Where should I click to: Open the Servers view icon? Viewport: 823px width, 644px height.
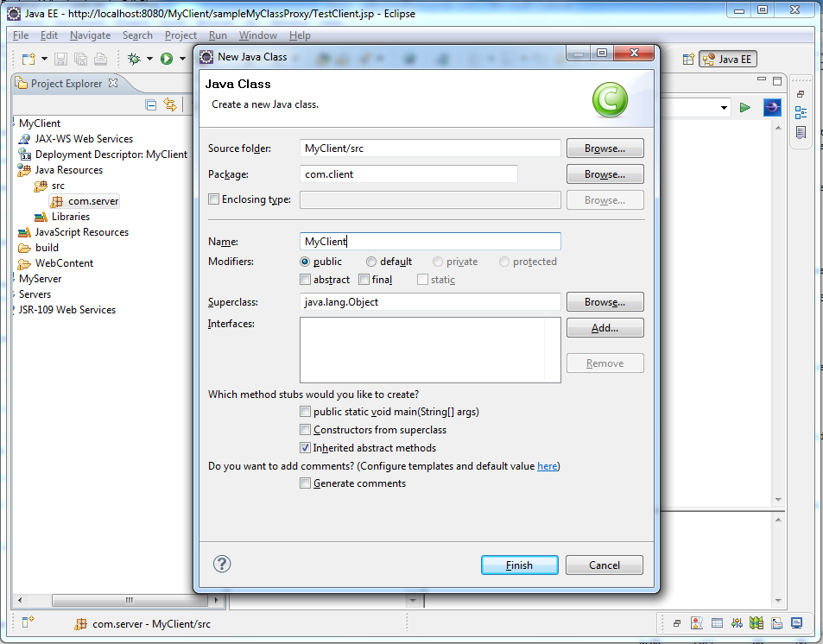[737, 623]
